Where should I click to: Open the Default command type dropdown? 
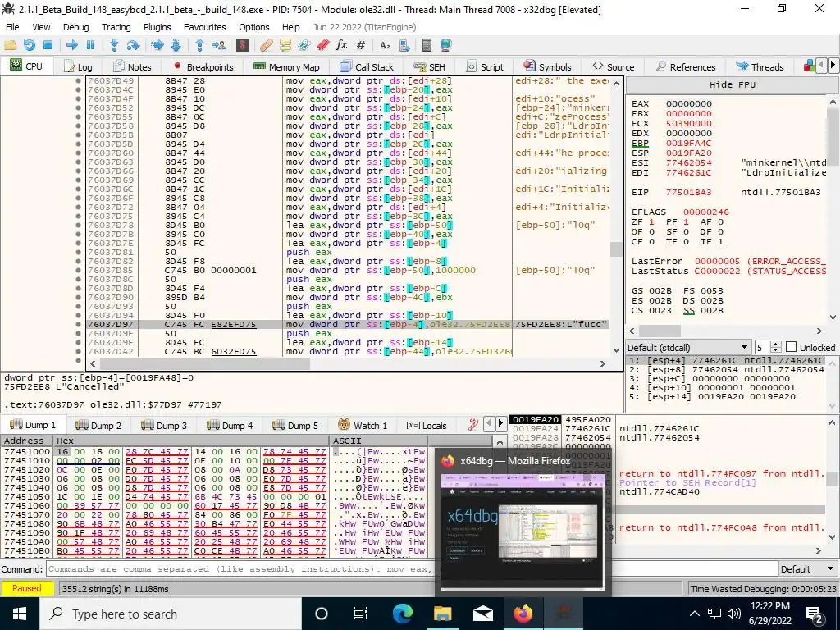pyautogui.click(x=808, y=569)
